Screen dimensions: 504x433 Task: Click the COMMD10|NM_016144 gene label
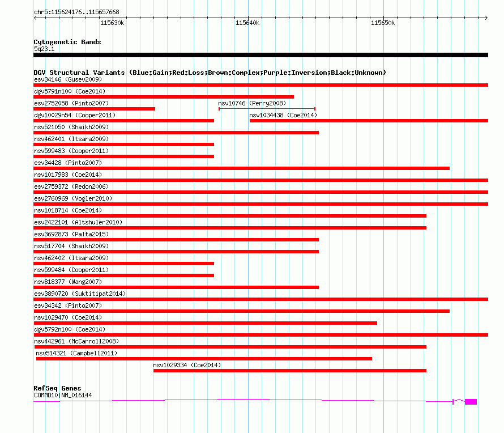[63, 395]
